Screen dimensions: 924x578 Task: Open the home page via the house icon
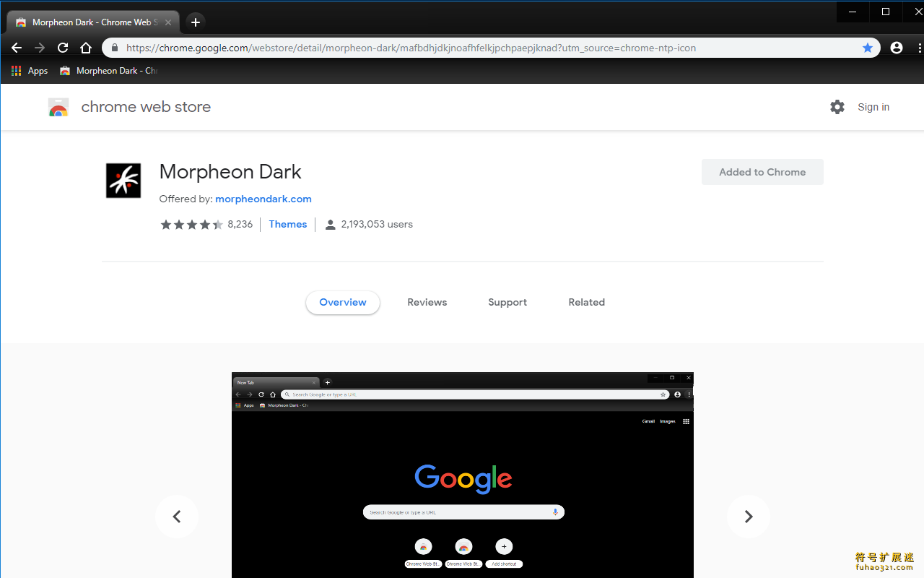point(86,48)
